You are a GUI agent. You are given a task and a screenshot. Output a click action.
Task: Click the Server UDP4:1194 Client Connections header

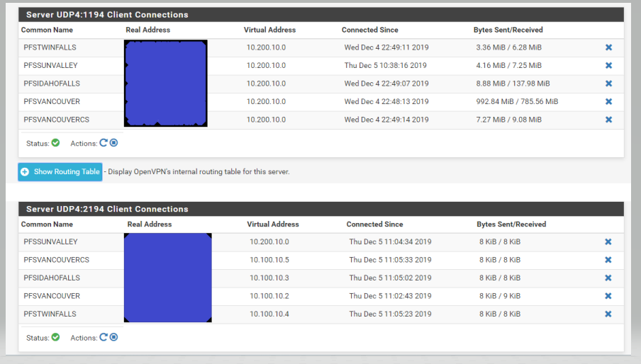(x=107, y=14)
